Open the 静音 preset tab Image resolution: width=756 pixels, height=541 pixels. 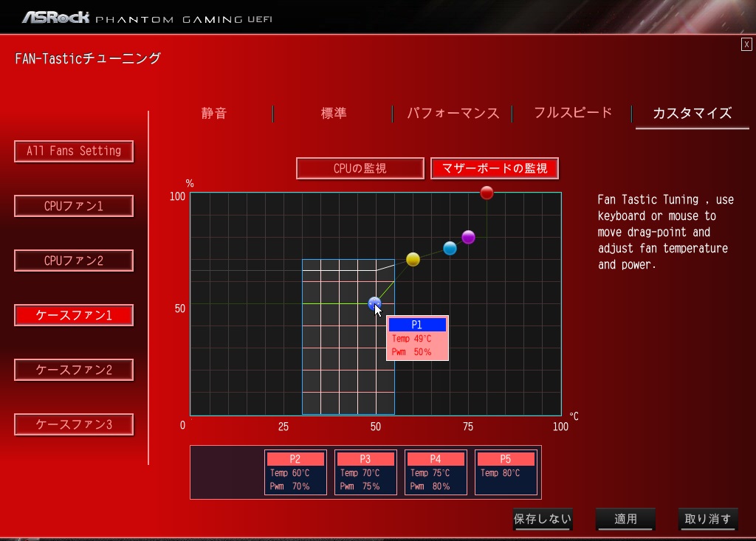pyautogui.click(x=213, y=114)
